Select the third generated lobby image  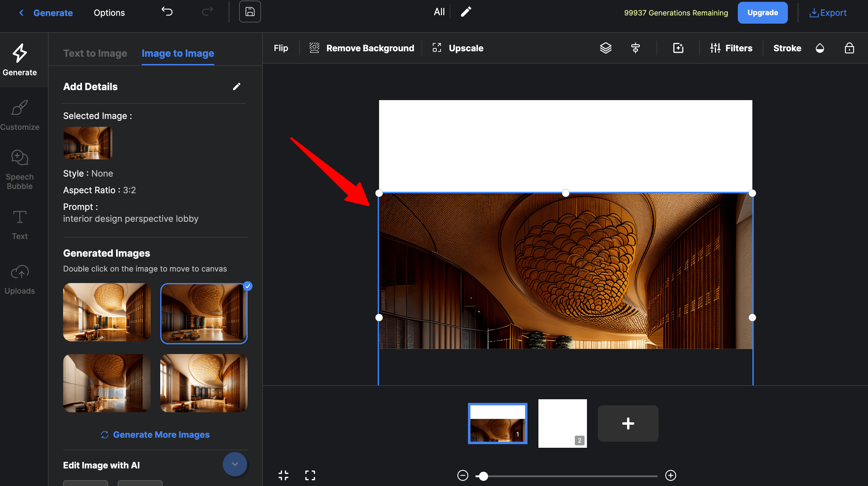pyautogui.click(x=107, y=383)
